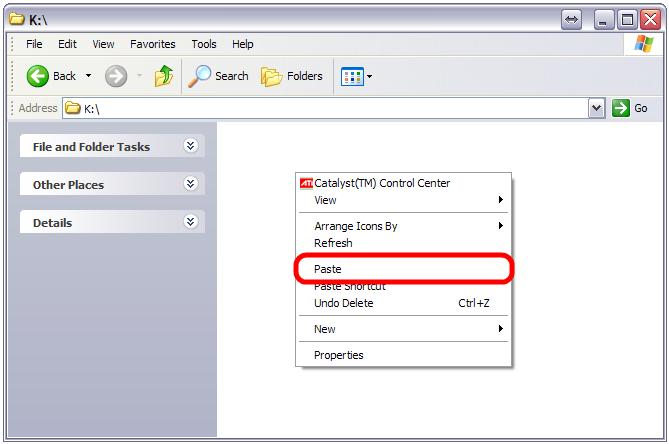Open the New submenu
This screenshot has width=669, height=444.
[325, 329]
